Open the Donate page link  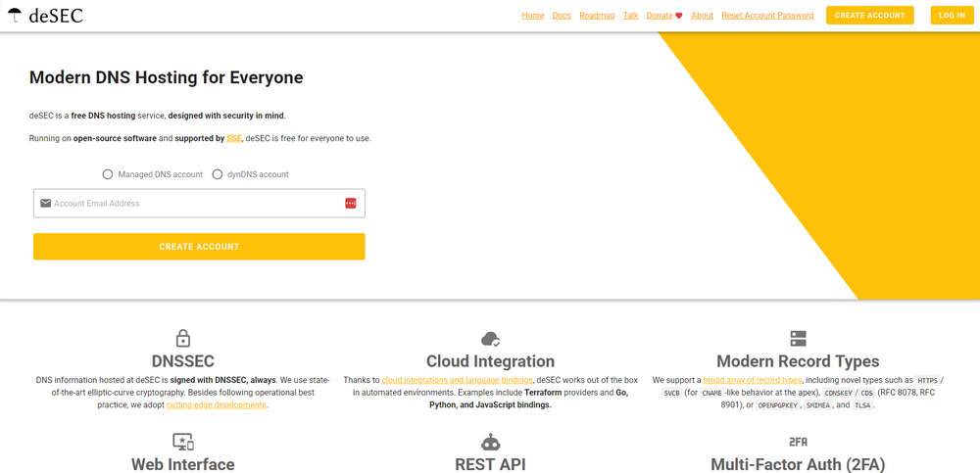tap(660, 16)
